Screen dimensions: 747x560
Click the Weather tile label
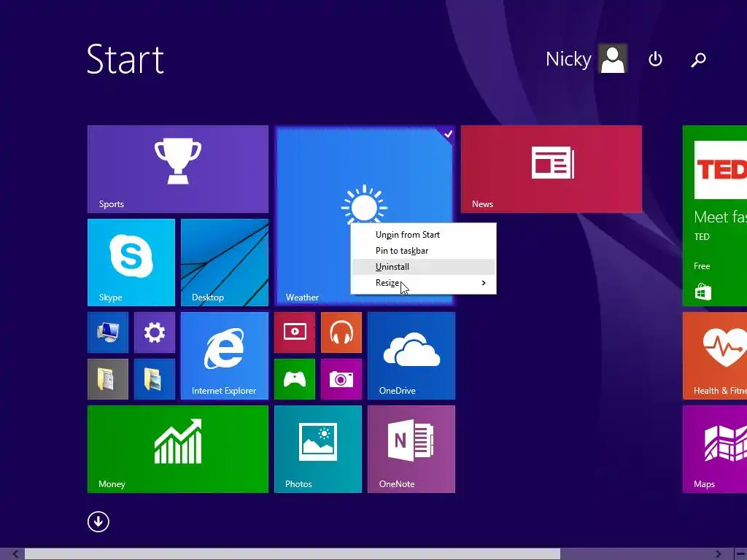(x=302, y=297)
